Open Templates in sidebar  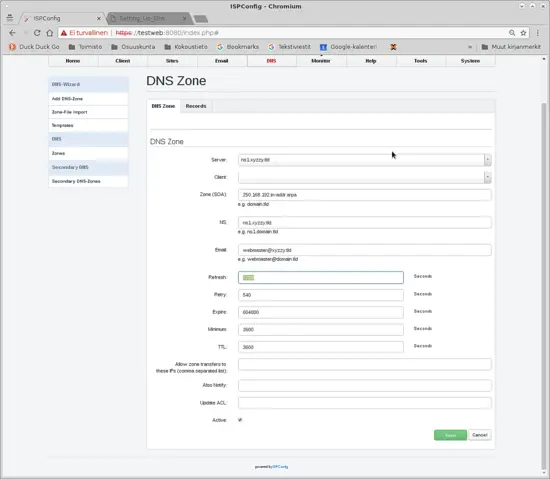pos(88,125)
